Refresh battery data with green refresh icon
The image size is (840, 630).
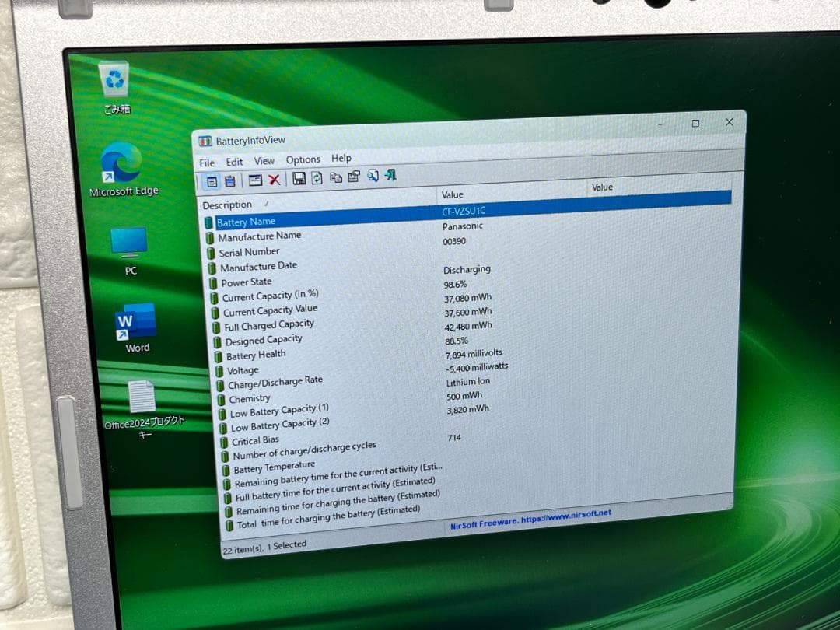[316, 178]
